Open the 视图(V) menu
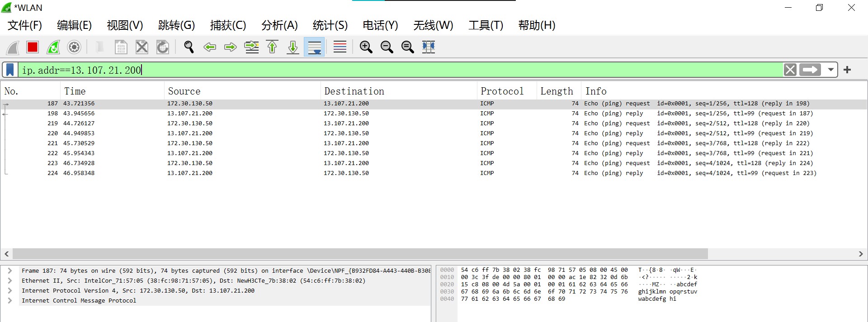The image size is (868, 322). coord(125,25)
